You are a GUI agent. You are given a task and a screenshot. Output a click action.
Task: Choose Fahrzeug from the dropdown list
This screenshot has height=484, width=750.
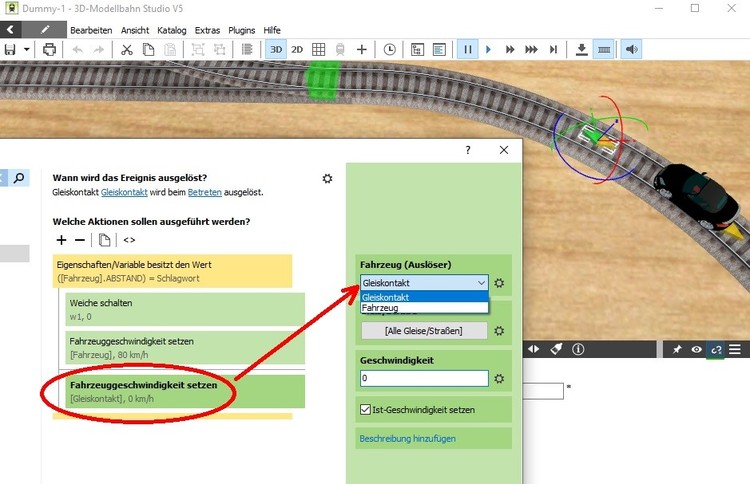click(424, 308)
